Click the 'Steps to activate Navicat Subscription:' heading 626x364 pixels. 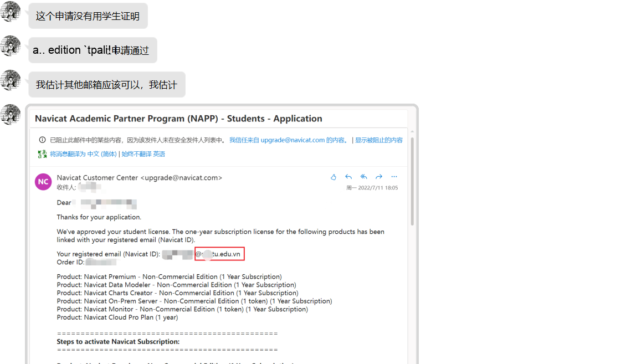point(118,342)
